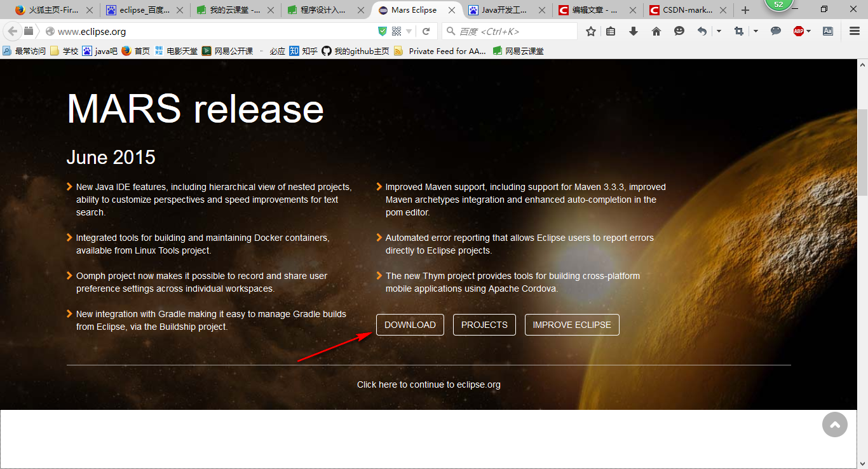Screen dimensions: 868x469
Task: Click the Aa reader toolbar icon
Action: (x=828, y=31)
